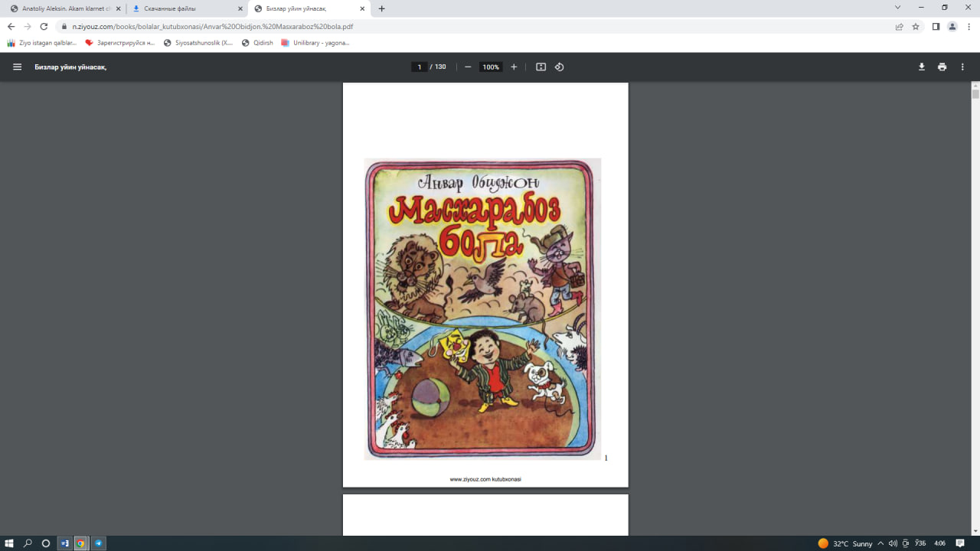Open Telegram from the taskbar
This screenshot has height=551, width=980.
(x=98, y=543)
